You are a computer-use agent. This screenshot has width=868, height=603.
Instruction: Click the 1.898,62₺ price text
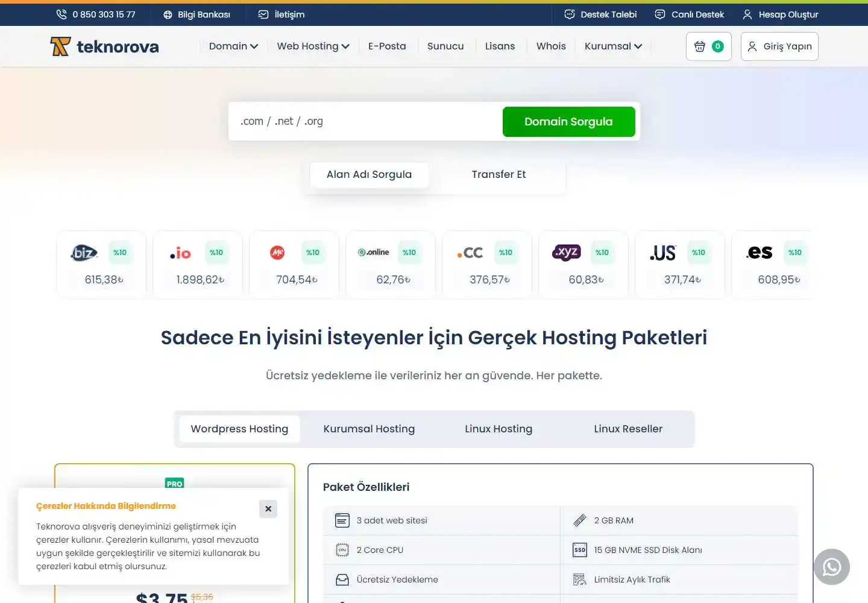(200, 280)
